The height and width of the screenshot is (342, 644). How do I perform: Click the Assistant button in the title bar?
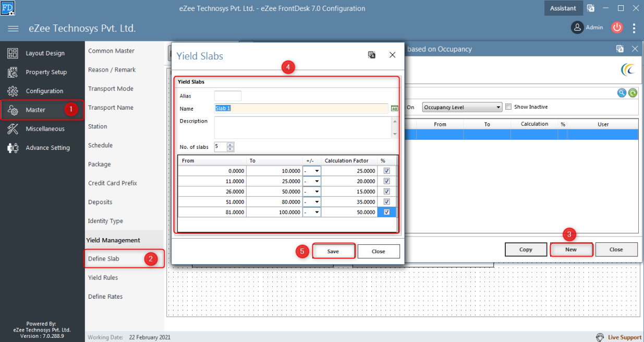(x=563, y=8)
